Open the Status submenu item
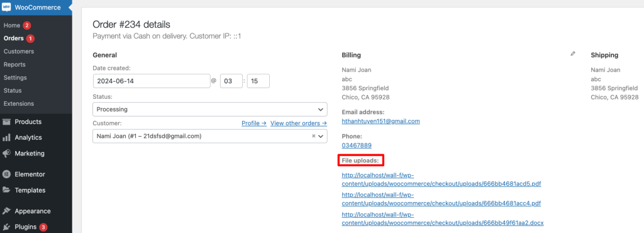The width and height of the screenshot is (644, 233). tap(13, 91)
